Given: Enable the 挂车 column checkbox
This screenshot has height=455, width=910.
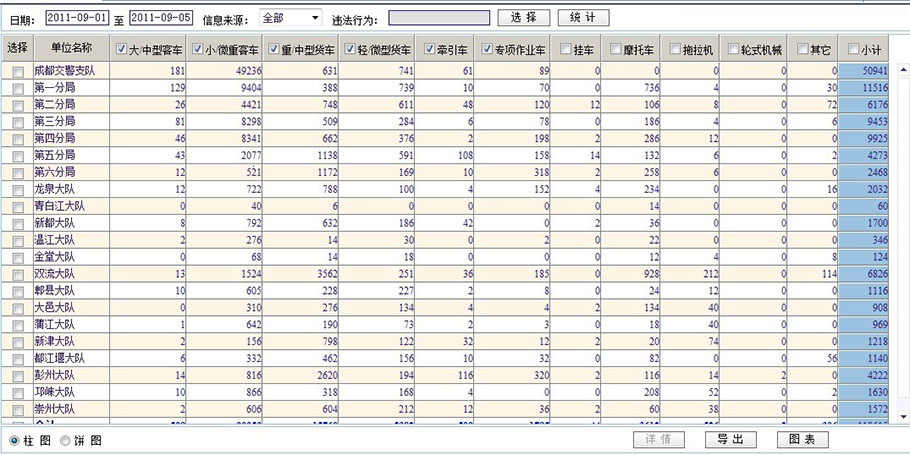Looking at the screenshot, I should click(565, 50).
